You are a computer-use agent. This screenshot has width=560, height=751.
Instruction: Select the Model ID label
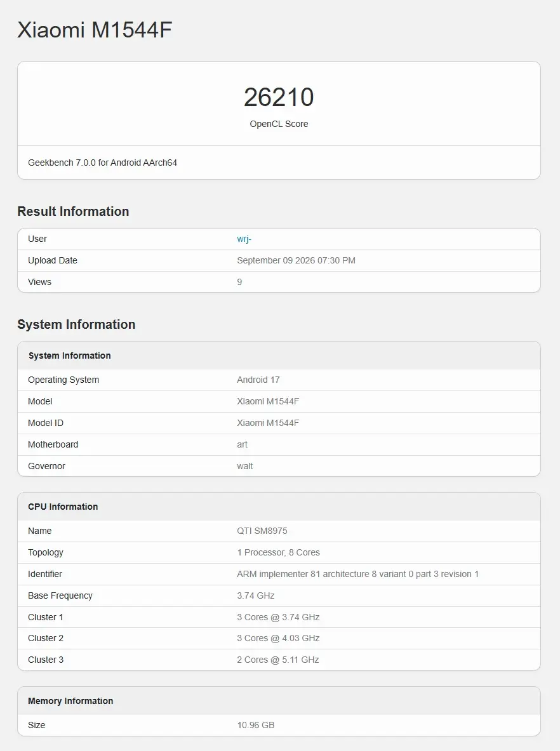(46, 423)
